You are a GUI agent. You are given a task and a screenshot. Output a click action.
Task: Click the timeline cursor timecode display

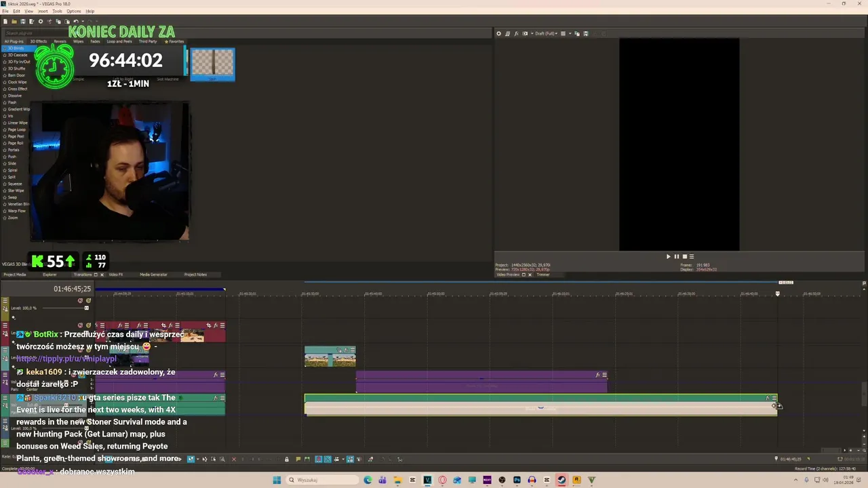(x=72, y=289)
